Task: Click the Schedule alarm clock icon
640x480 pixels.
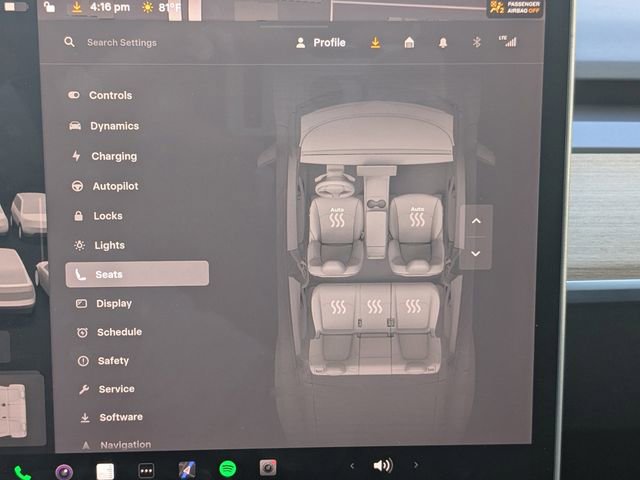Action: (x=82, y=332)
